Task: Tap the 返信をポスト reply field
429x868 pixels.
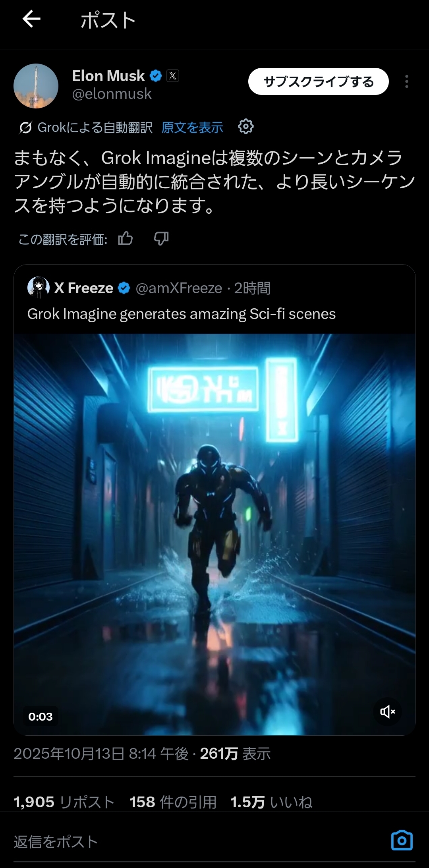Action: pyautogui.click(x=199, y=841)
